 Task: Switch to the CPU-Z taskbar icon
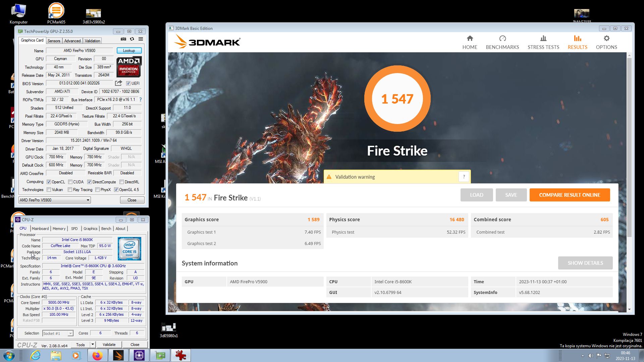139,355
